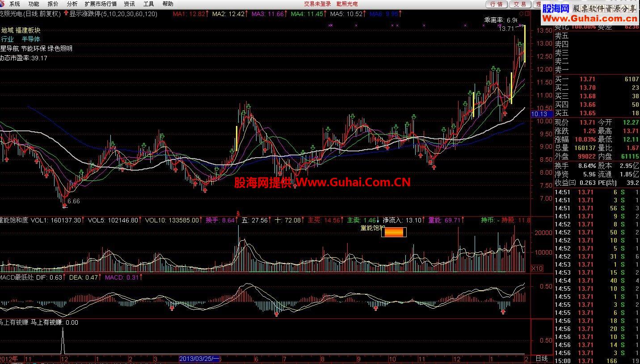This screenshot has height=364, width=640.
Task: Click the 量能: 69.71 label
Action: pos(446,220)
